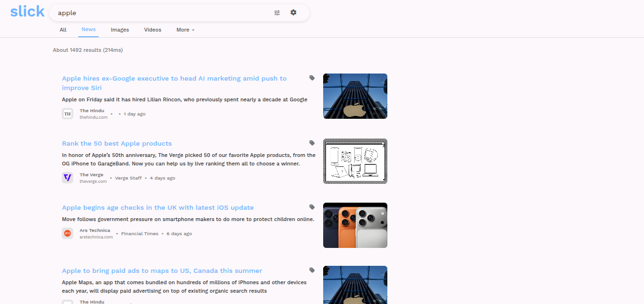Select the News tab
This screenshot has height=304, width=644.
[89, 29]
